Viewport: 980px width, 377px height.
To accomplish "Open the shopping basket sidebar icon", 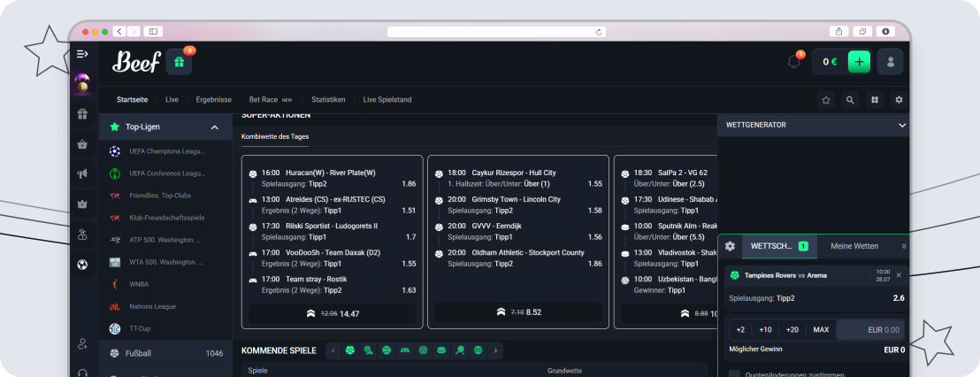I will 82,144.
